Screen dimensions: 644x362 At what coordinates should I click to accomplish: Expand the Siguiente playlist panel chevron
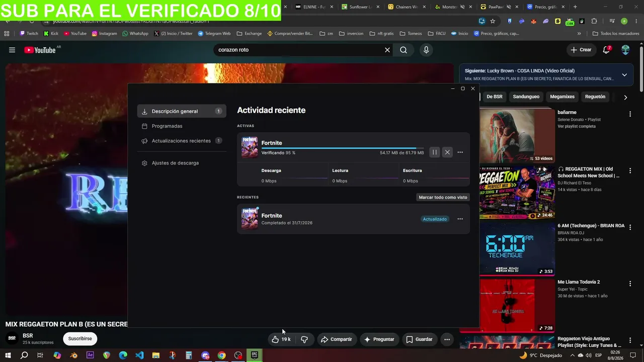624,75
